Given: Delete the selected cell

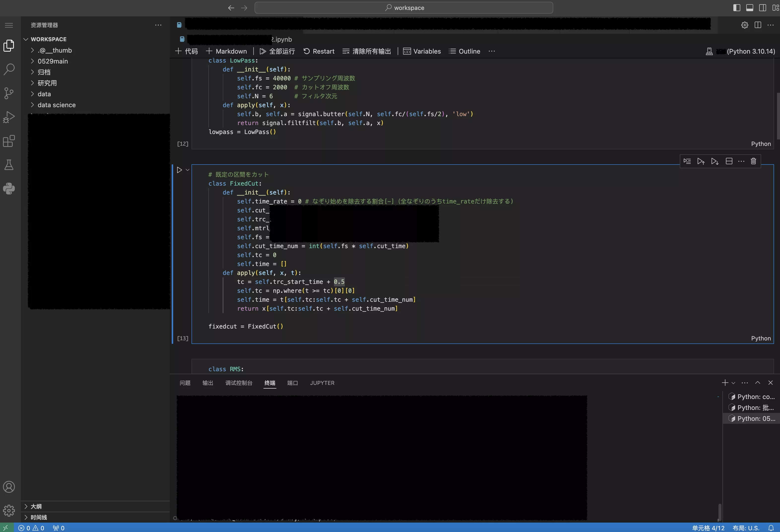Looking at the screenshot, I should pos(753,161).
